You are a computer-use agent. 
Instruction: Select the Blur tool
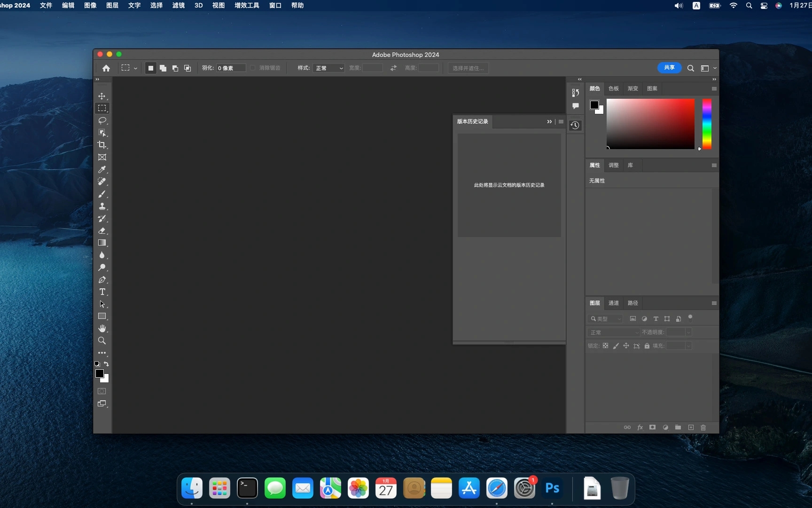pos(102,255)
